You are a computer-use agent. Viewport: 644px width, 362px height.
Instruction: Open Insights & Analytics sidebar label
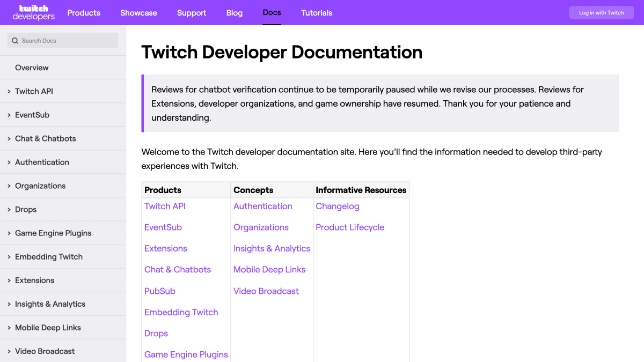[50, 304]
